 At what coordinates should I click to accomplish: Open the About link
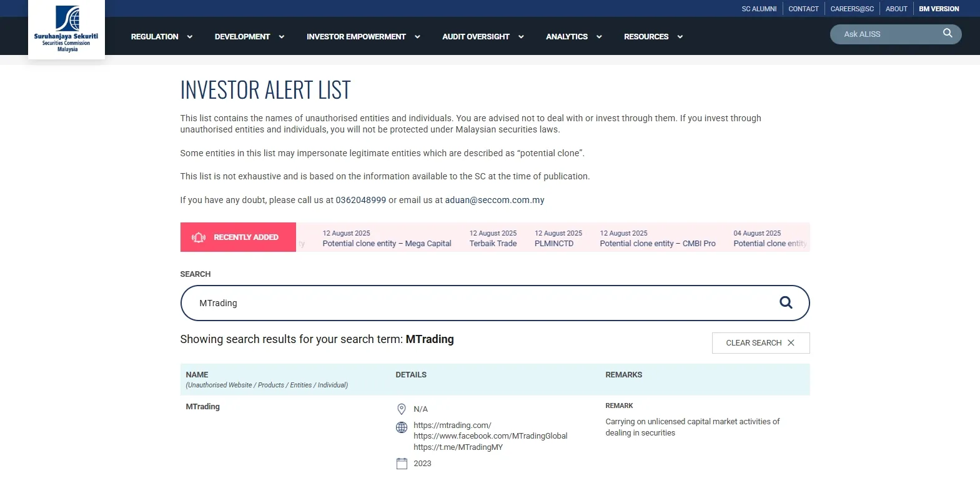point(896,9)
